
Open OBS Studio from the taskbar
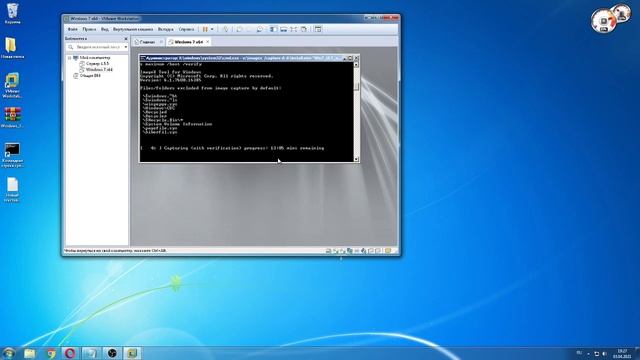pyautogui.click(x=112, y=353)
